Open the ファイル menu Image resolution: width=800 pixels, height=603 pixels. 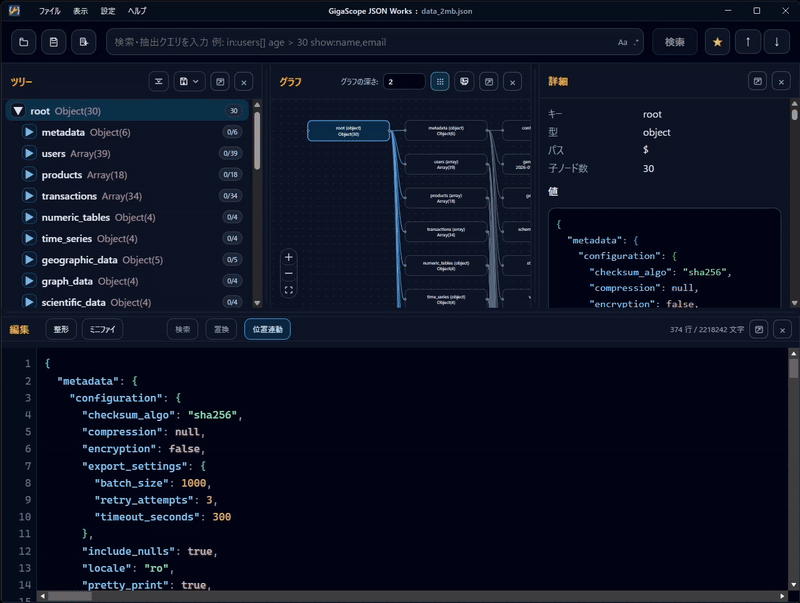pyautogui.click(x=49, y=11)
